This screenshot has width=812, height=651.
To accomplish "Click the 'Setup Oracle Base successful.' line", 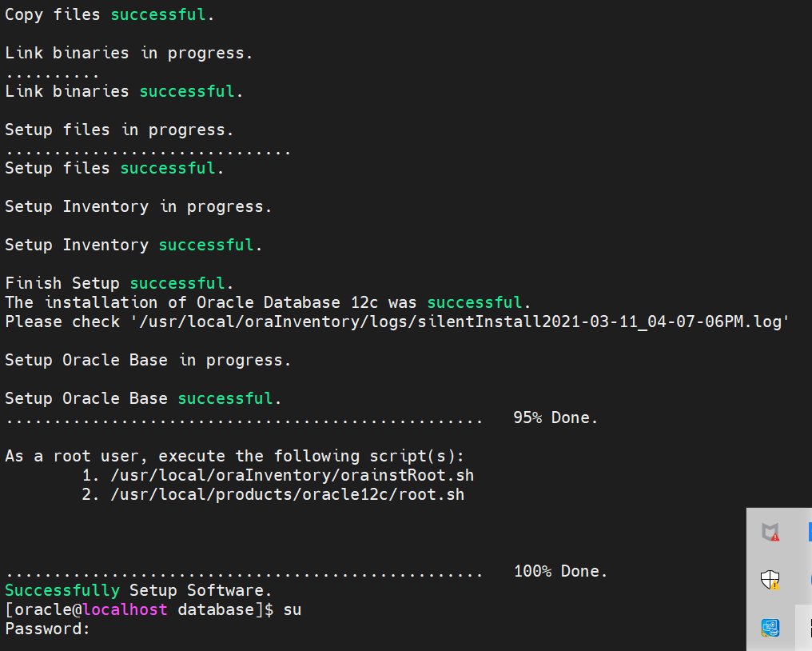I will coord(143,398).
